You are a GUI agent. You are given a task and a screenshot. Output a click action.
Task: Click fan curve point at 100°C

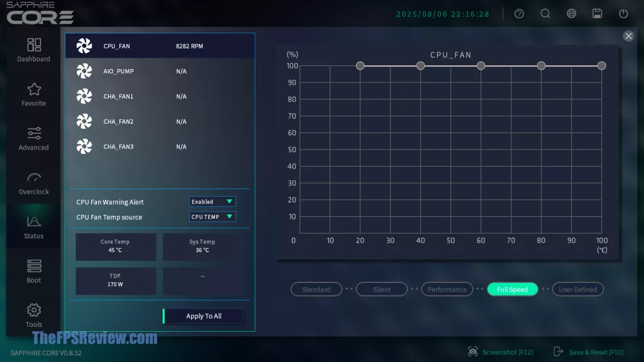coord(602,65)
